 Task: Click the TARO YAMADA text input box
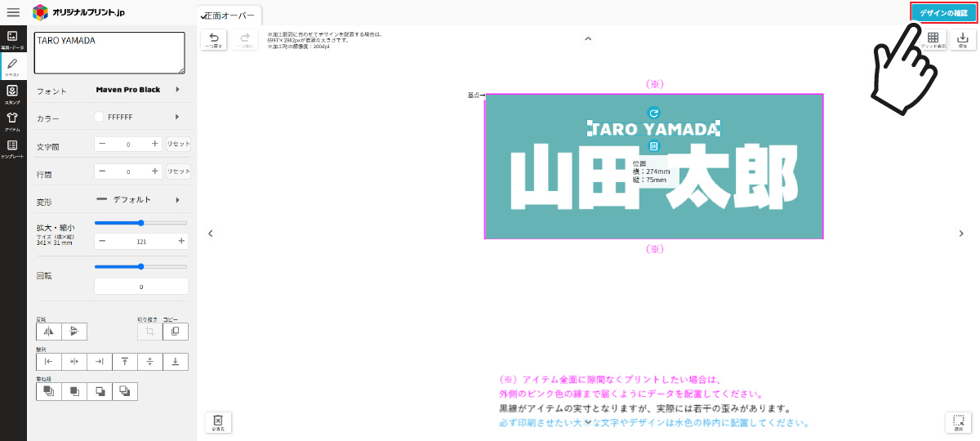pyautogui.click(x=109, y=53)
